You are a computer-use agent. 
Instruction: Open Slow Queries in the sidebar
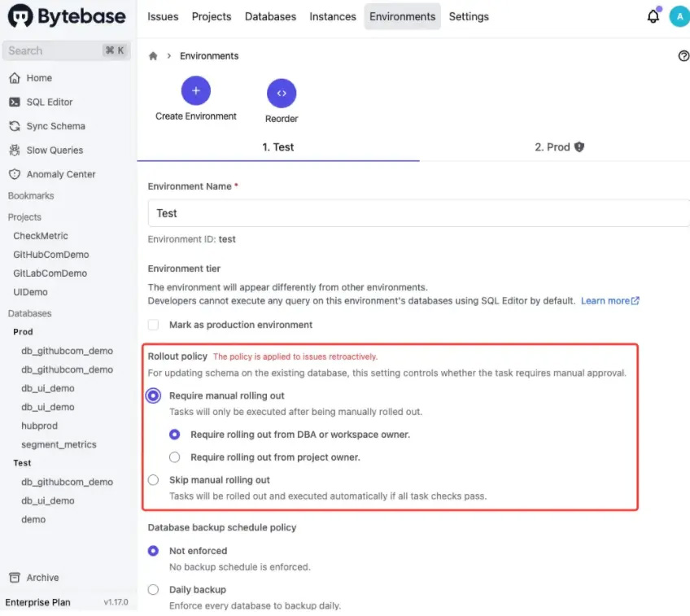[x=55, y=150]
